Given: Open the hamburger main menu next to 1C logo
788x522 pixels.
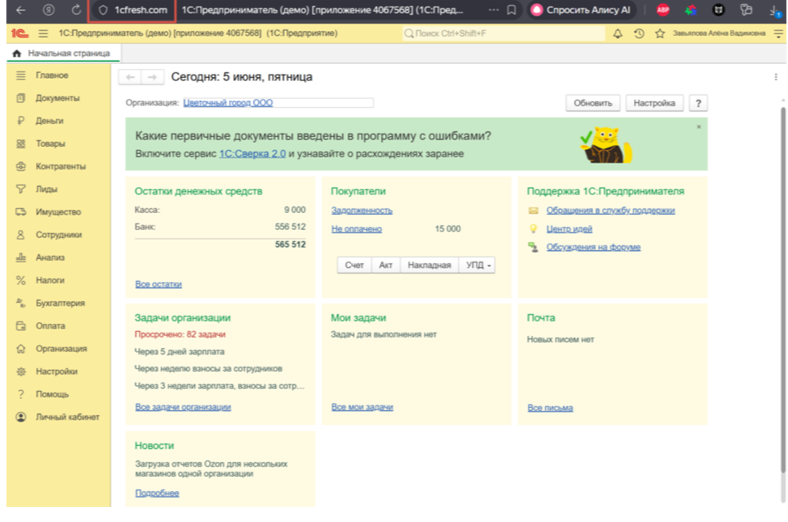Looking at the screenshot, I should coord(43,33).
